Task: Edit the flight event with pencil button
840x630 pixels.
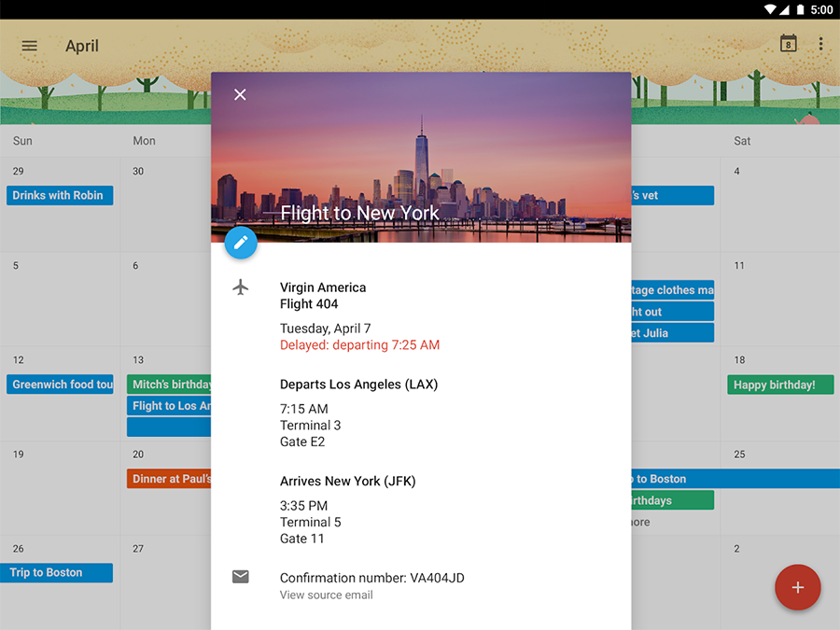Action: click(241, 243)
